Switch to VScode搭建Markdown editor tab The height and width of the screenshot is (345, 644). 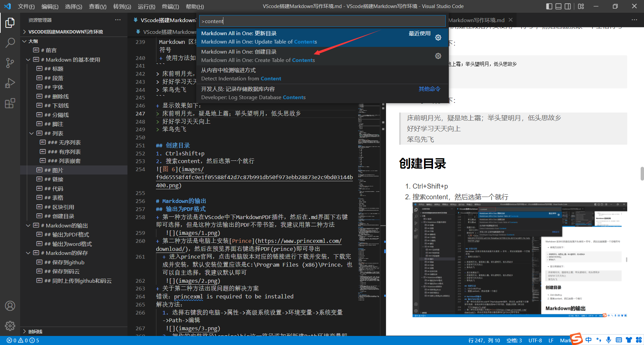pos(164,20)
